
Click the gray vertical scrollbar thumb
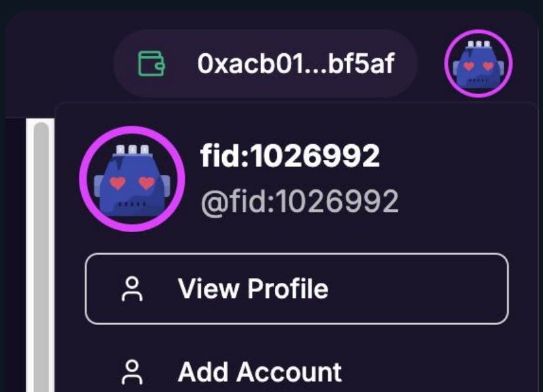[41, 257]
